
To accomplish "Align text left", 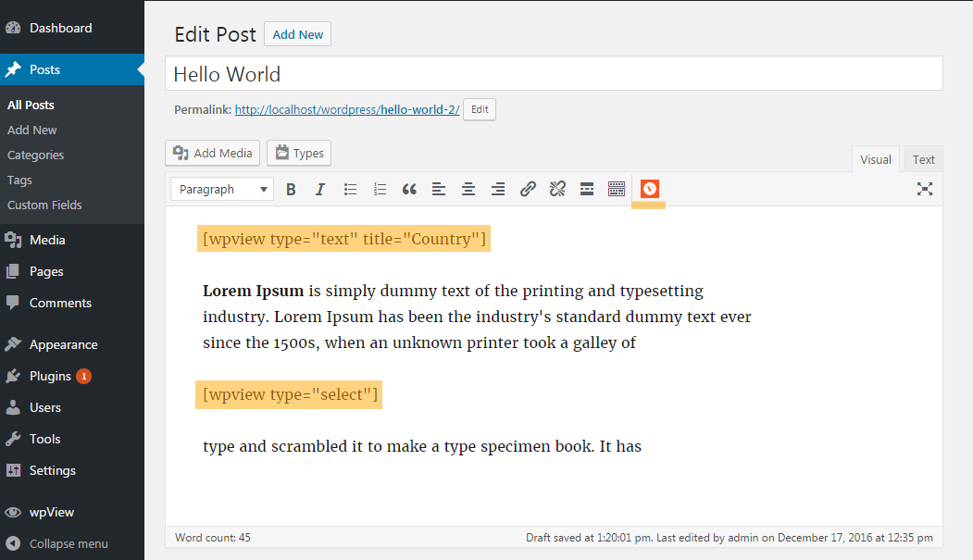I will pos(439,189).
